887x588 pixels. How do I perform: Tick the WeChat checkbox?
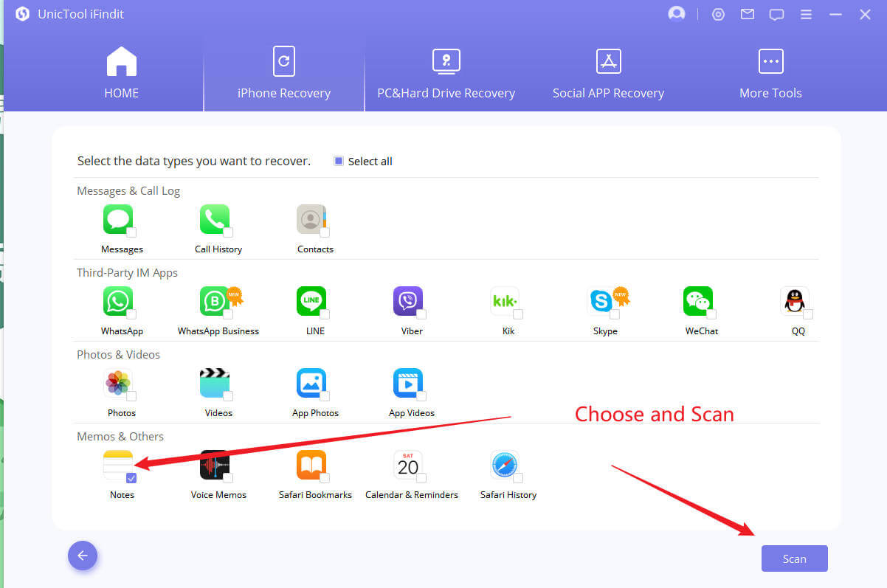tap(711, 314)
